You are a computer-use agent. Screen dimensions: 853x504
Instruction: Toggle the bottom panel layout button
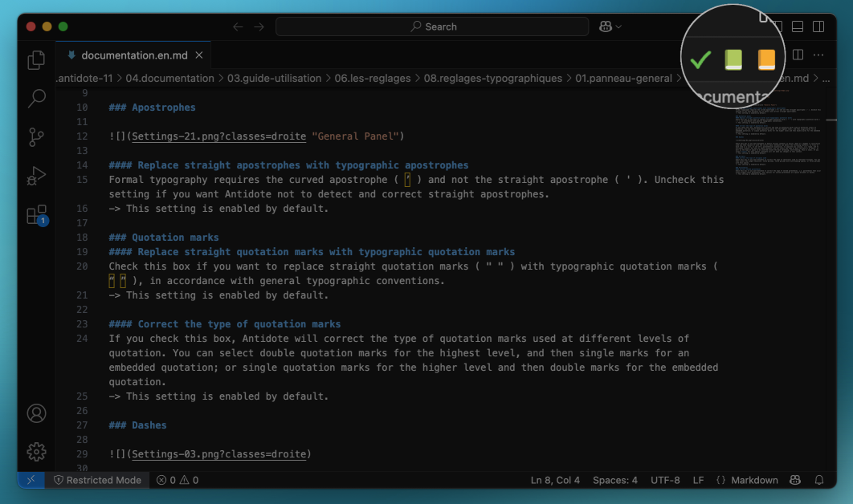coord(798,26)
